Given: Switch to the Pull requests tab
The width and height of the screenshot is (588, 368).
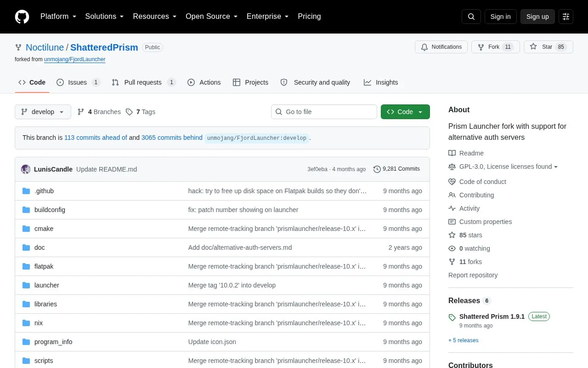Looking at the screenshot, I should 144,82.
